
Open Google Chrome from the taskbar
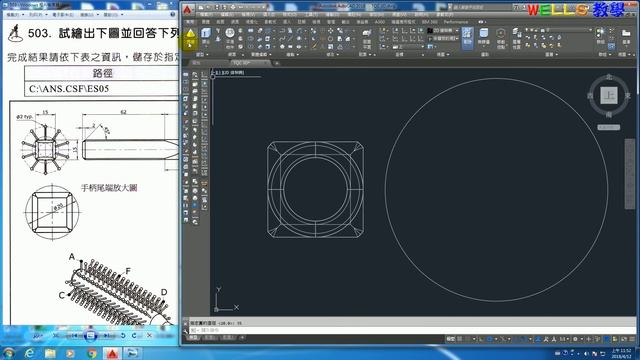(91, 353)
